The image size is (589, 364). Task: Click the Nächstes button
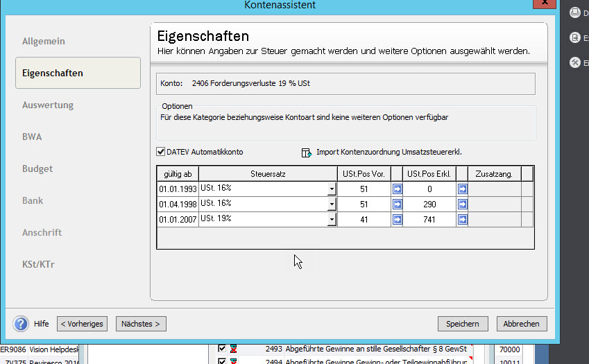[x=141, y=324]
